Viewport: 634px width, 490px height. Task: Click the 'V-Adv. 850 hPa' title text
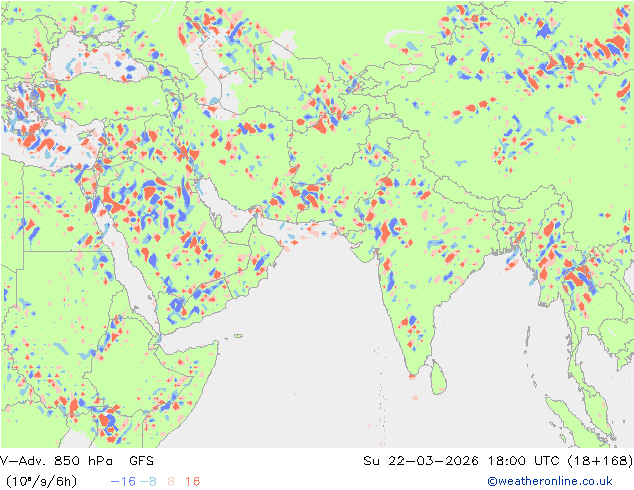tap(56, 460)
